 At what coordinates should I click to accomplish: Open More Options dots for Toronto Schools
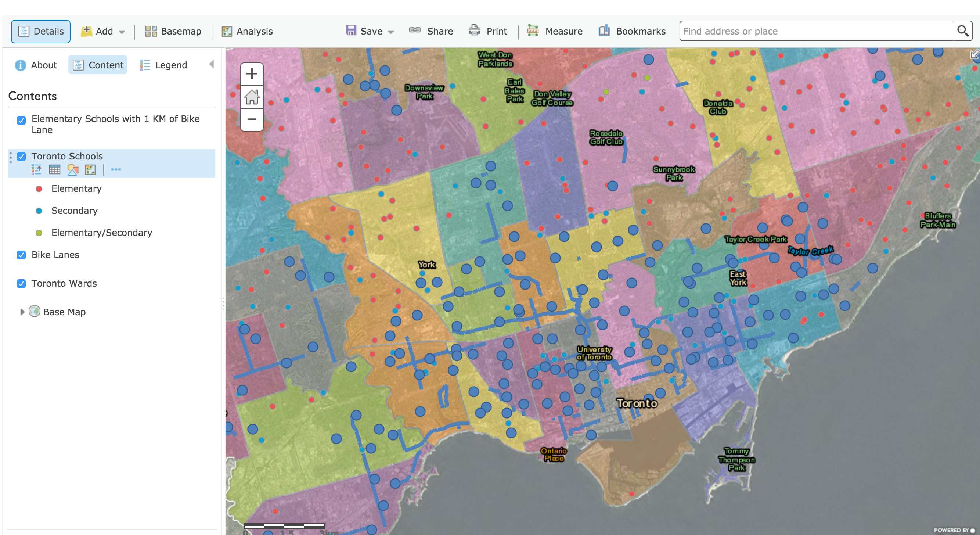coord(116,170)
